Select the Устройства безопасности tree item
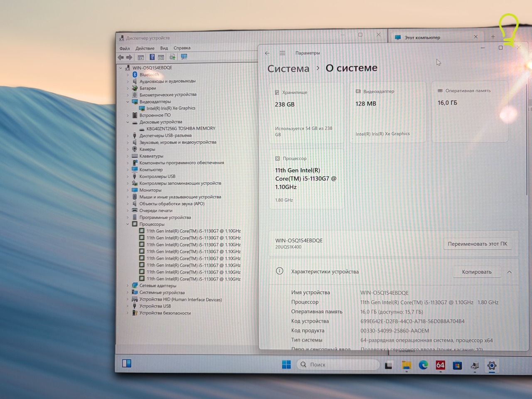 click(x=165, y=313)
